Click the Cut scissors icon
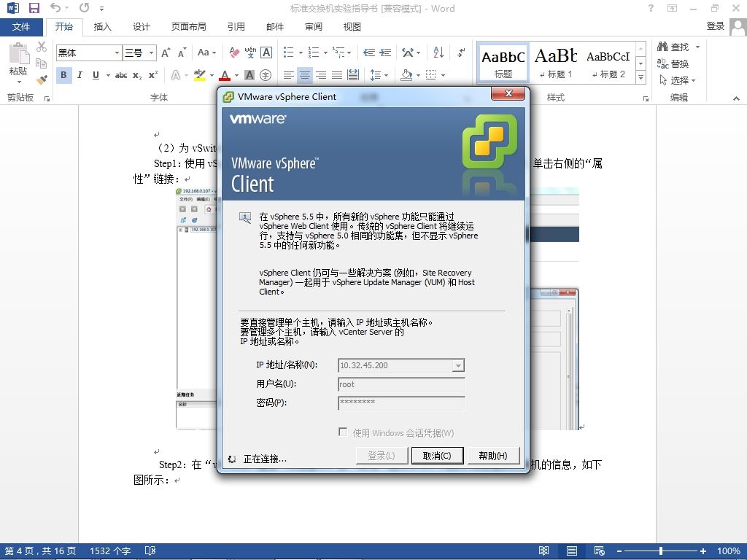 (x=42, y=47)
